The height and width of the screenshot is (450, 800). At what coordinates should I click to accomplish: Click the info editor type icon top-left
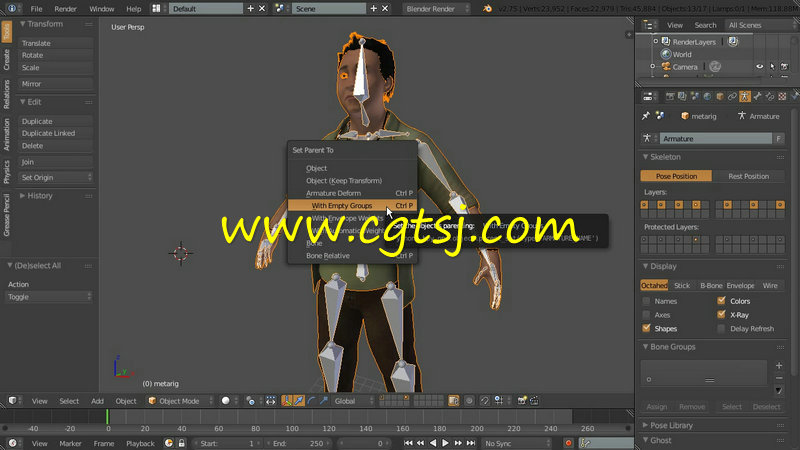click(12, 9)
